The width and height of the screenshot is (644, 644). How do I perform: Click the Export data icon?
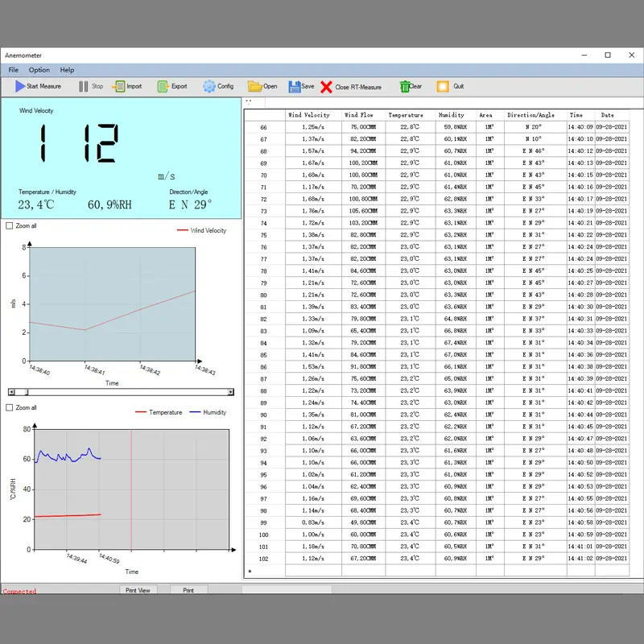point(163,86)
